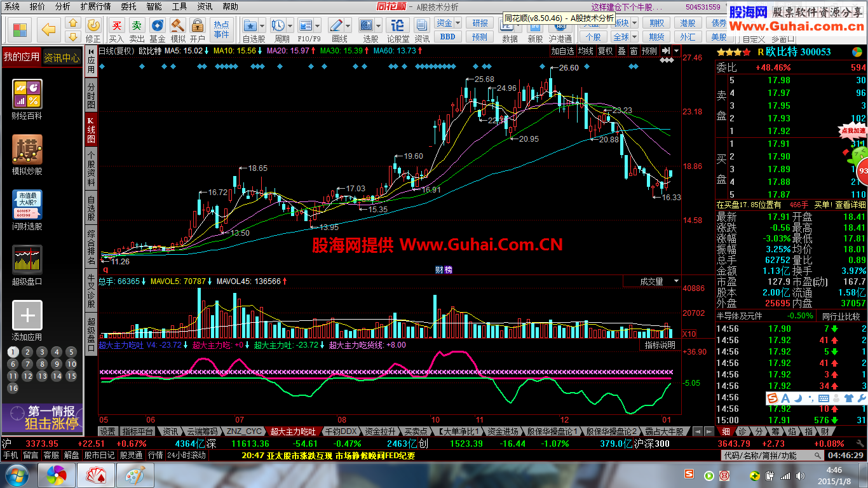Select page number 5 in sidebar
The image size is (868, 488).
coord(71,352)
